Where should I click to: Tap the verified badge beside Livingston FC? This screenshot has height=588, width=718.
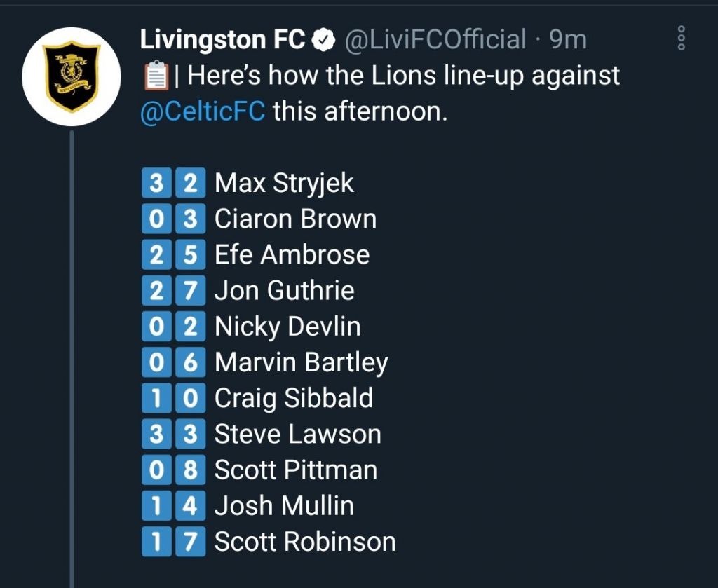point(323,40)
